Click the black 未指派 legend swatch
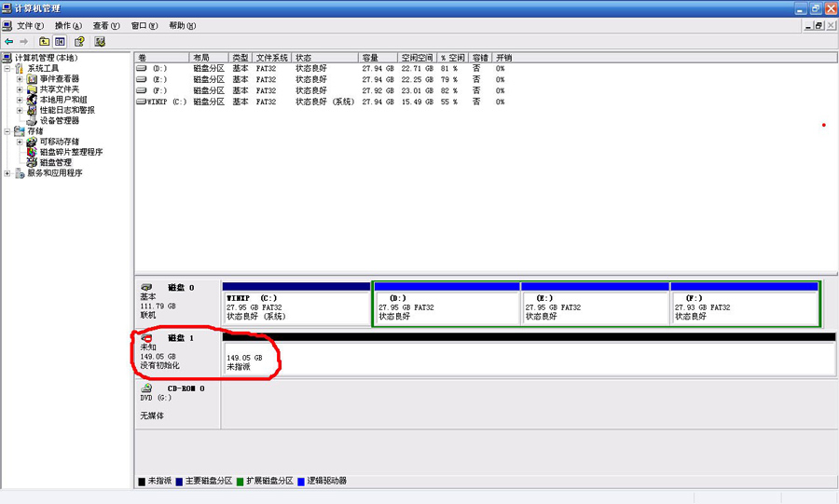Viewport: 839px width, 504px height. tap(142, 481)
